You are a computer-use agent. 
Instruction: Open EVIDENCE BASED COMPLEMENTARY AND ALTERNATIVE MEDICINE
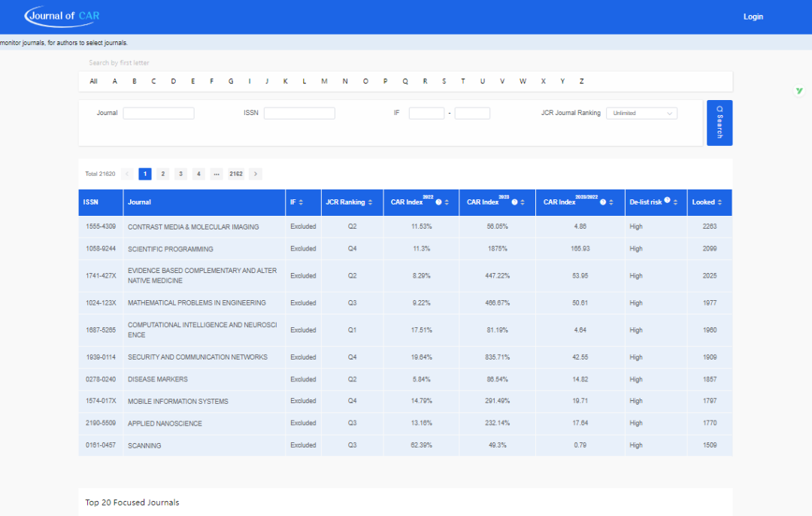click(x=202, y=275)
